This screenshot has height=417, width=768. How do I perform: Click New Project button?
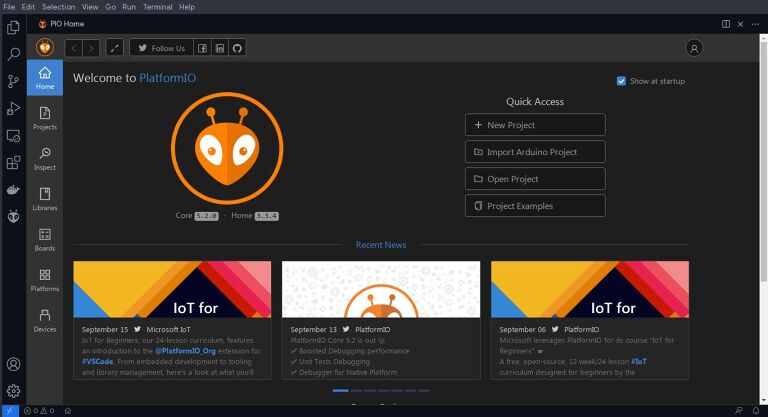(535, 125)
